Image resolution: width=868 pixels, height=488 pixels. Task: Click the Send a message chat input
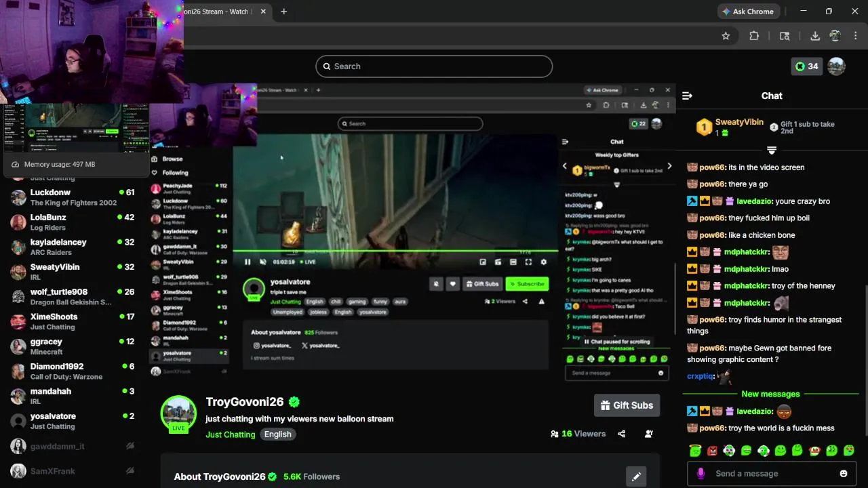coord(772,474)
